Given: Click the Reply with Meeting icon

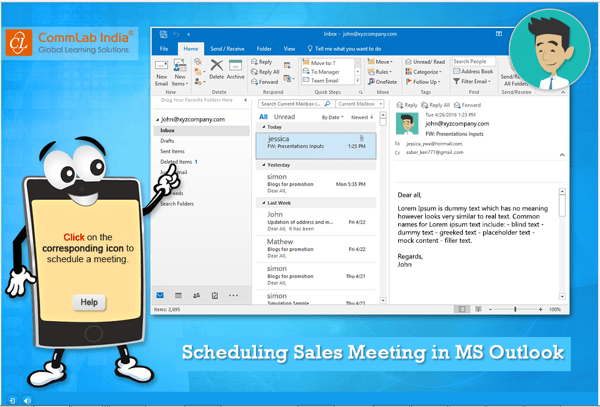Looking at the screenshot, I should click(287, 65).
